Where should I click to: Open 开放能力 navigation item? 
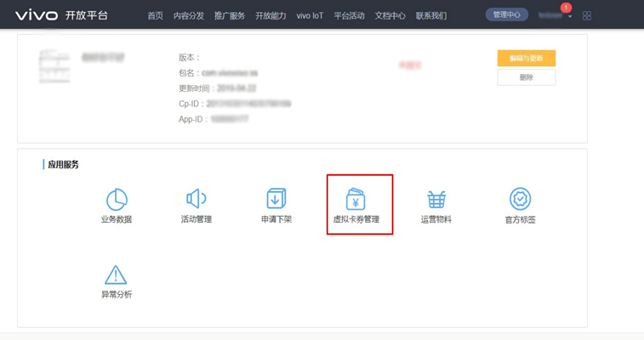tap(271, 16)
